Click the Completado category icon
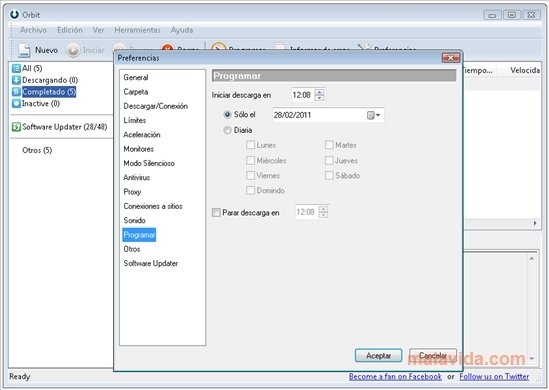This screenshot has width=549, height=390. tap(16, 92)
